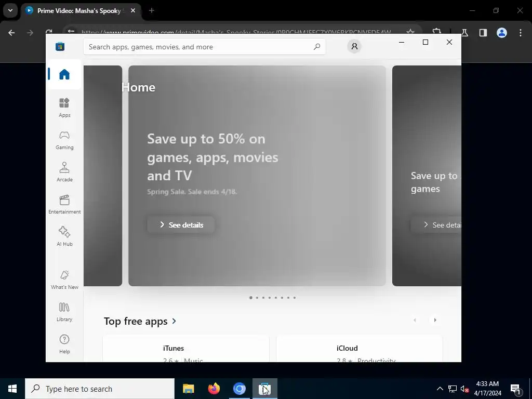Image resolution: width=532 pixels, height=399 pixels.
Task: Select the first carousel page dot
Action: (x=251, y=298)
